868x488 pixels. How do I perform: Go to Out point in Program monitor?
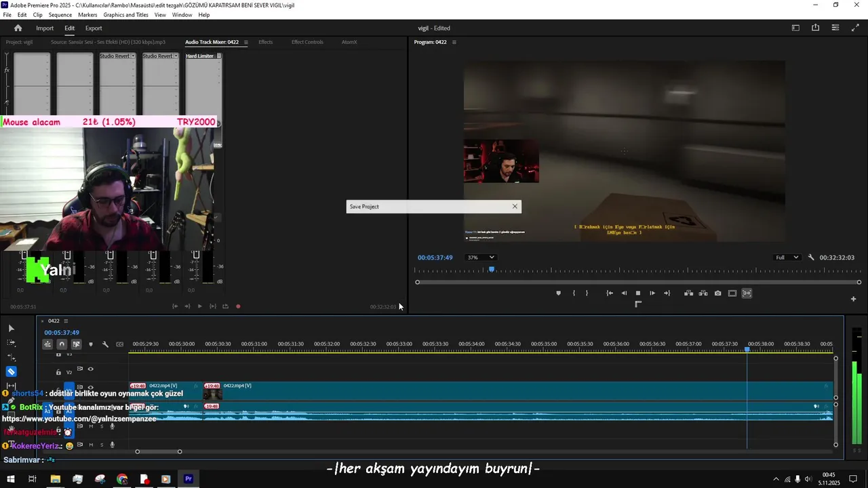tap(667, 293)
